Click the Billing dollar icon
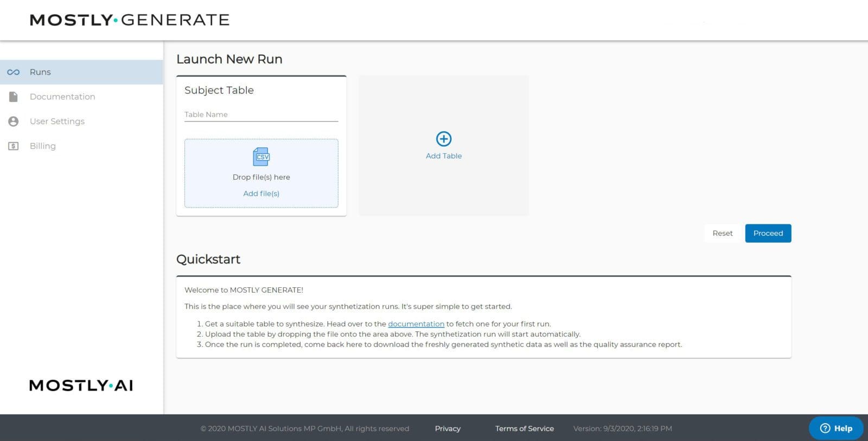 point(14,146)
